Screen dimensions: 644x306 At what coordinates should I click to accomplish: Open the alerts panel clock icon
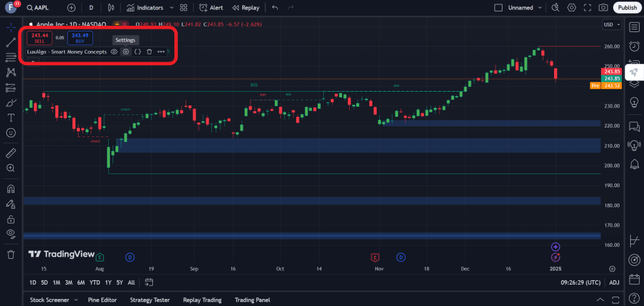634,46
